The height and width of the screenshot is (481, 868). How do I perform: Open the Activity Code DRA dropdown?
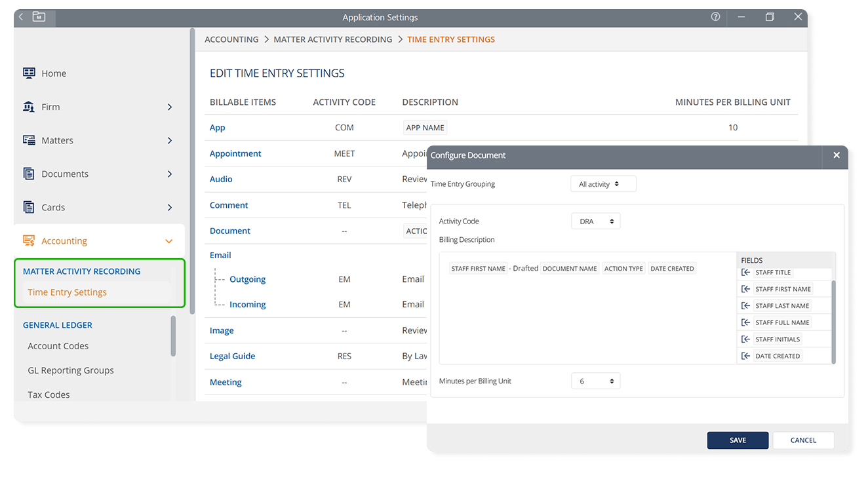click(595, 221)
